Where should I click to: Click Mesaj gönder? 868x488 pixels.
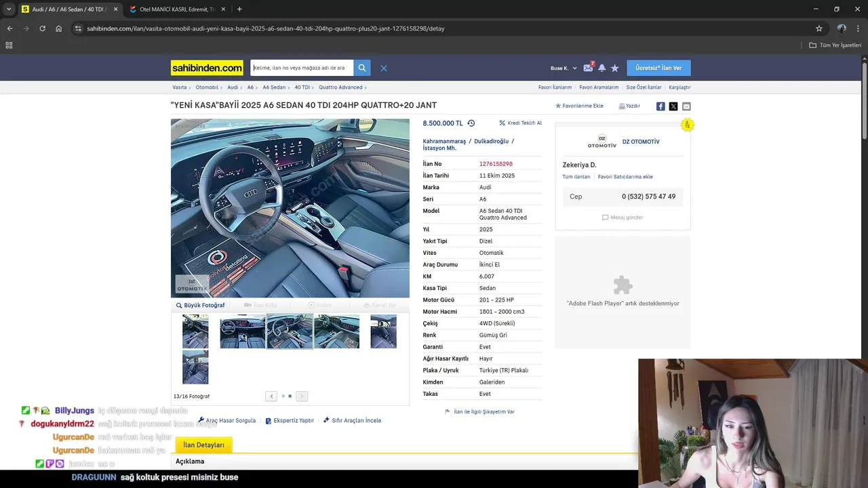(x=623, y=218)
